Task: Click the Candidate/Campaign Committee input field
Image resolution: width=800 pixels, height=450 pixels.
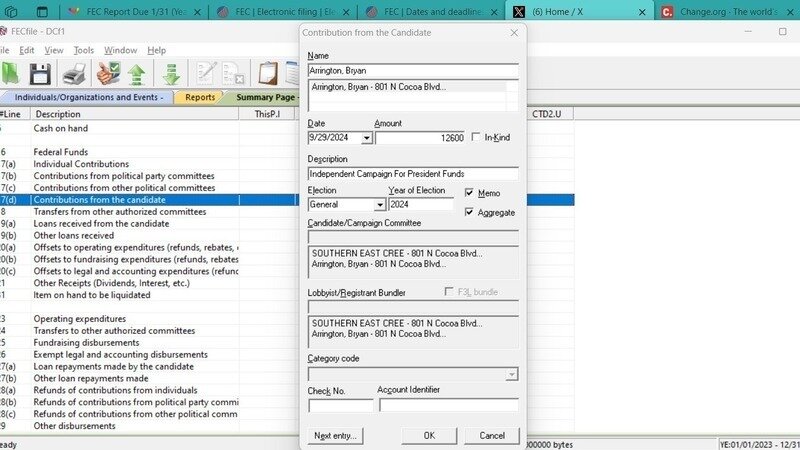Action: 413,237
